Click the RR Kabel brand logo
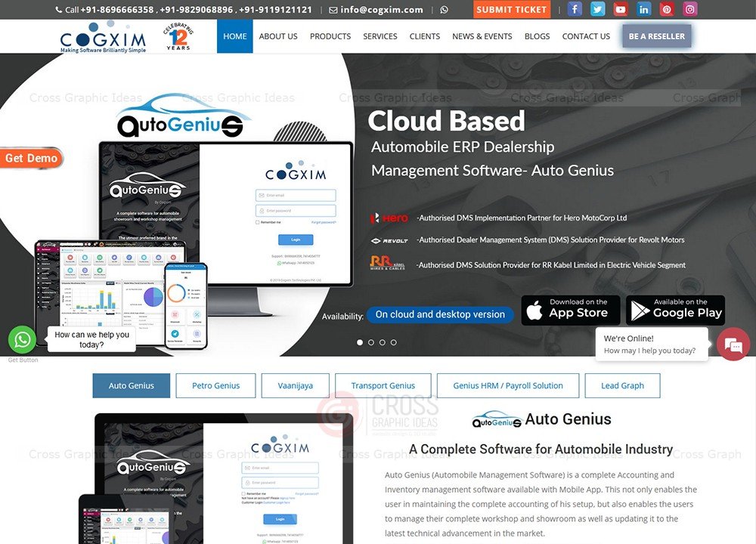Image resolution: width=756 pixels, height=544 pixels. point(387,263)
